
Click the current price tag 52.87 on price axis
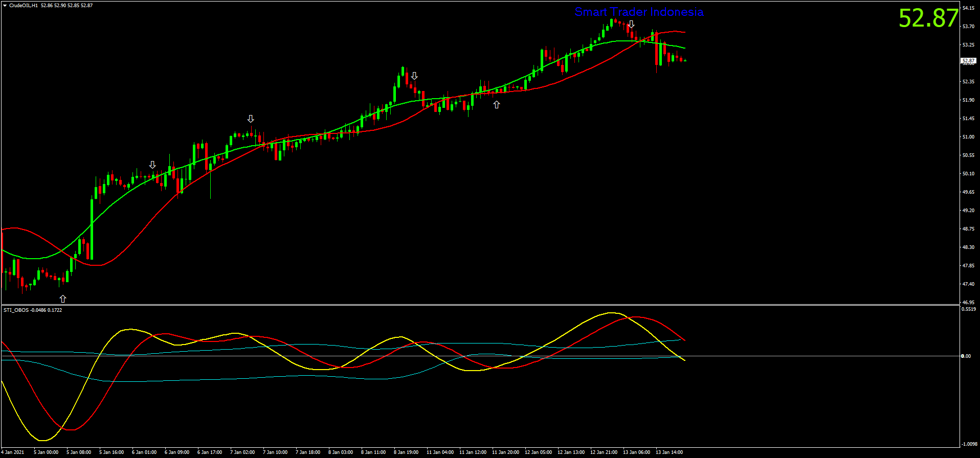click(x=969, y=61)
